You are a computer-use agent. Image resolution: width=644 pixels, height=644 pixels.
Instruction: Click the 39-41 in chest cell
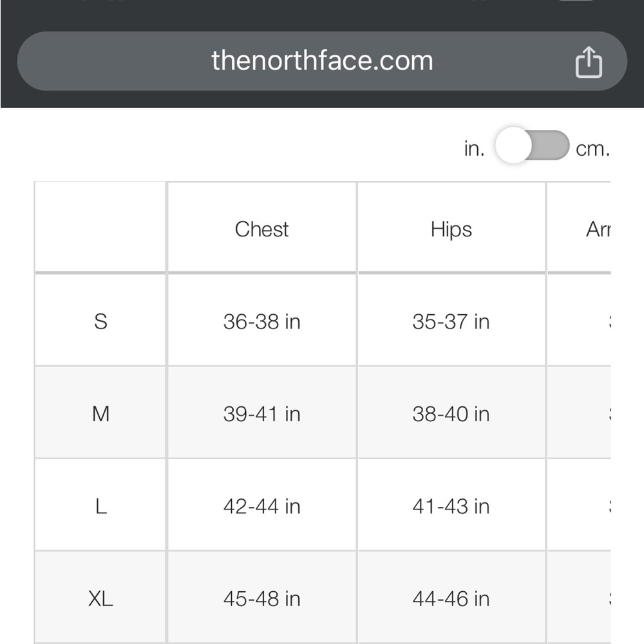(x=261, y=412)
